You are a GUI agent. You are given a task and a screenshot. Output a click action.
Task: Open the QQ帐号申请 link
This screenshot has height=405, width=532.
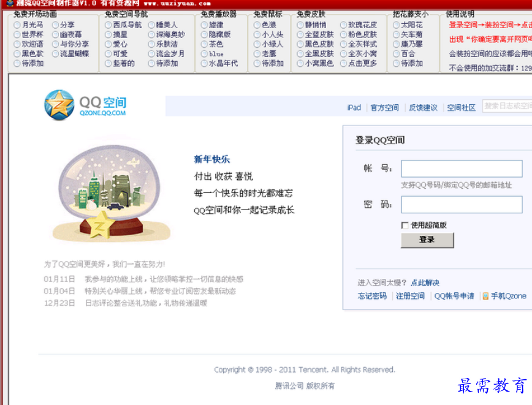[454, 296]
